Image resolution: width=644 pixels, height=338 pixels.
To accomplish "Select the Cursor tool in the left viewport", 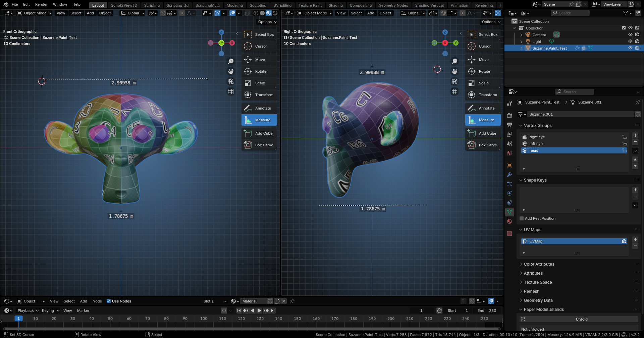I will [x=259, y=46].
